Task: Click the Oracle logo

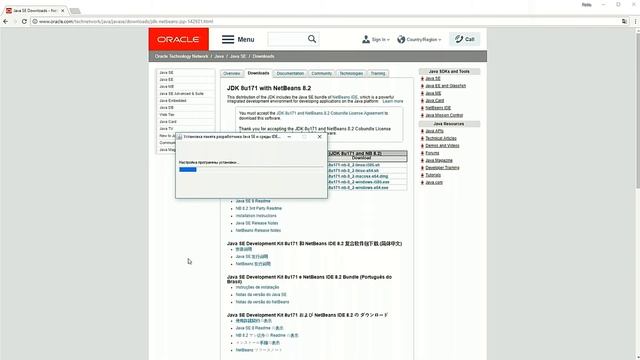Action: (178, 39)
